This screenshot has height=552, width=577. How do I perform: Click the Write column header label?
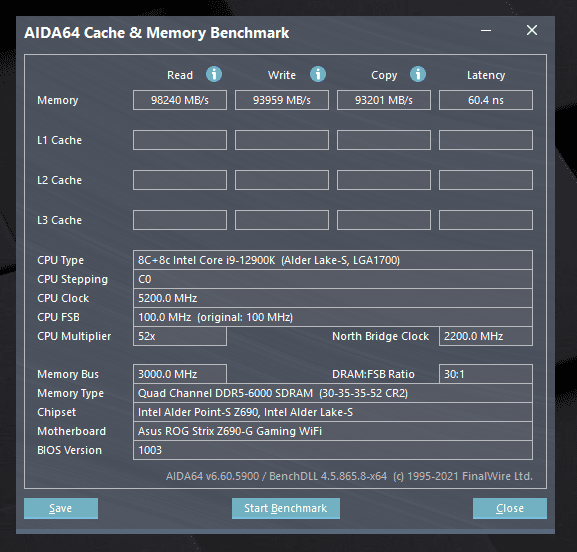tap(282, 75)
